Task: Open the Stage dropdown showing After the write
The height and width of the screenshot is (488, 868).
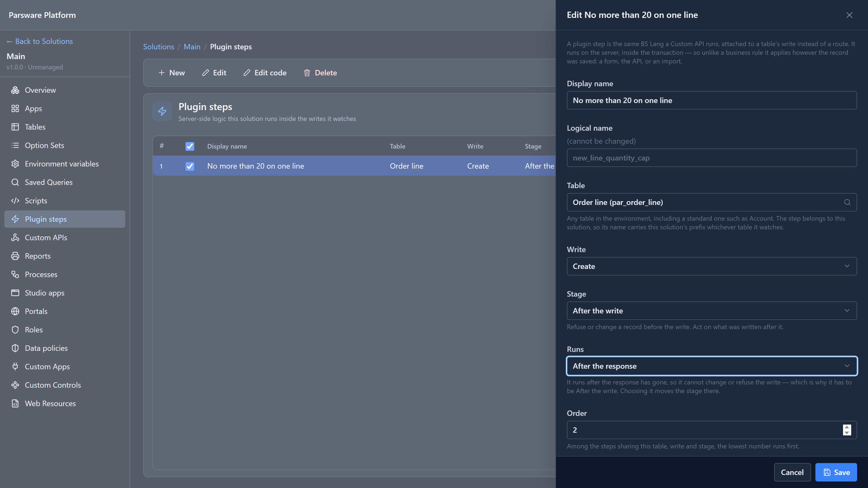Action: coord(712,311)
